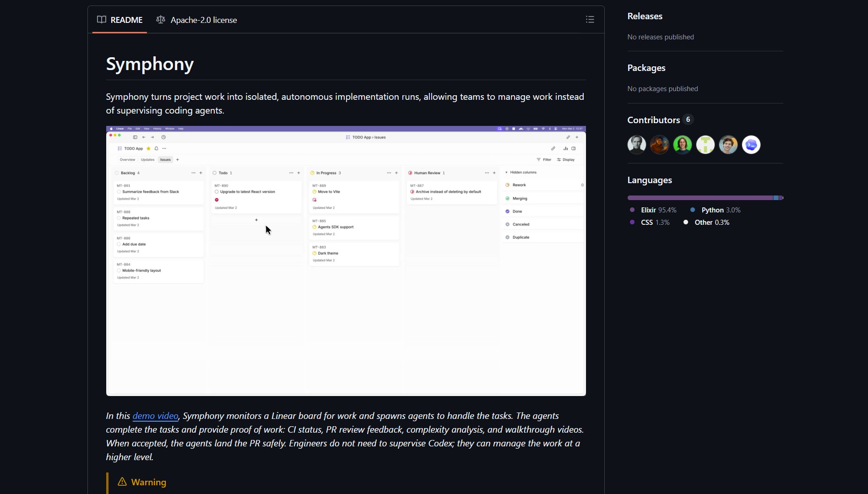Click status circle on Upgrade to latest React version

[217, 192]
